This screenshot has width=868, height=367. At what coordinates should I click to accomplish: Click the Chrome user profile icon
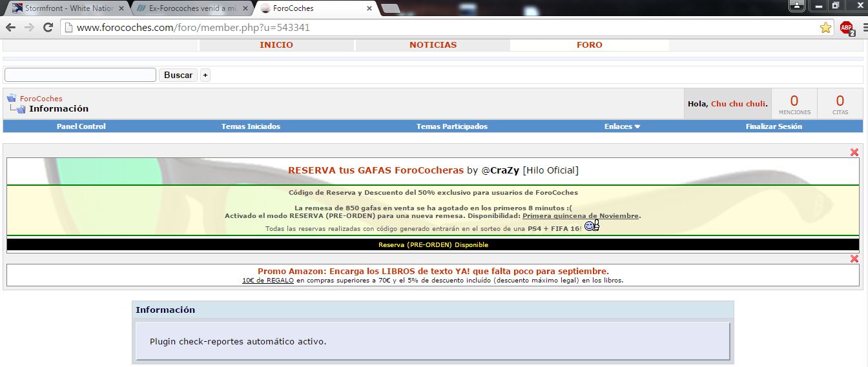[797, 5]
